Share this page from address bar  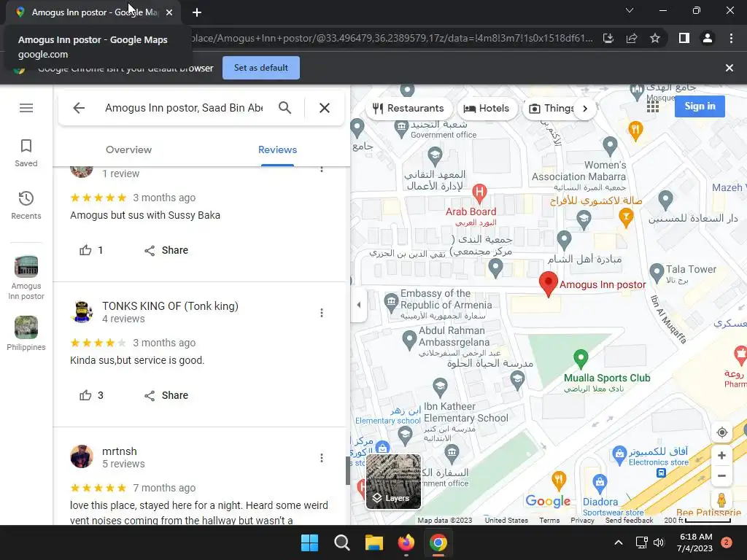(632, 38)
